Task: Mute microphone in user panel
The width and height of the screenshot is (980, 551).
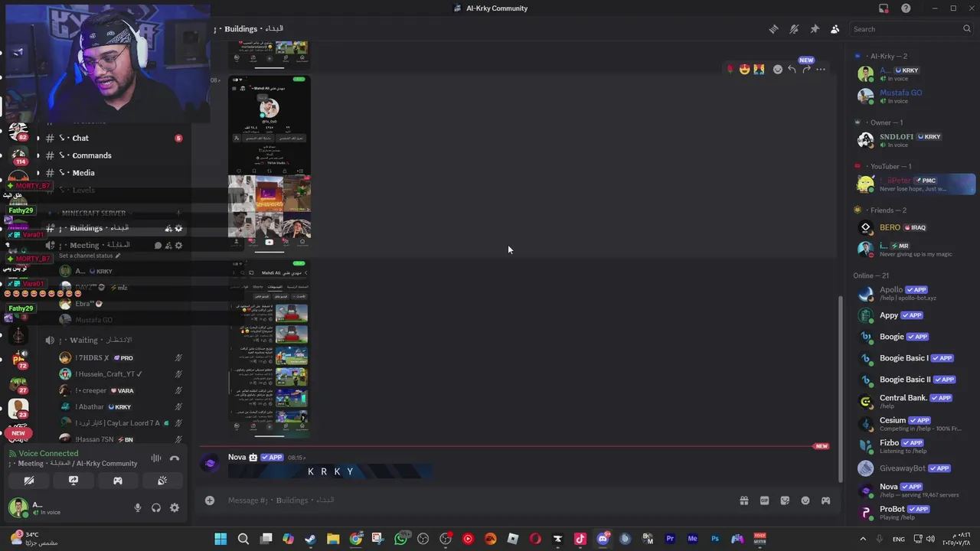Action: (x=138, y=507)
